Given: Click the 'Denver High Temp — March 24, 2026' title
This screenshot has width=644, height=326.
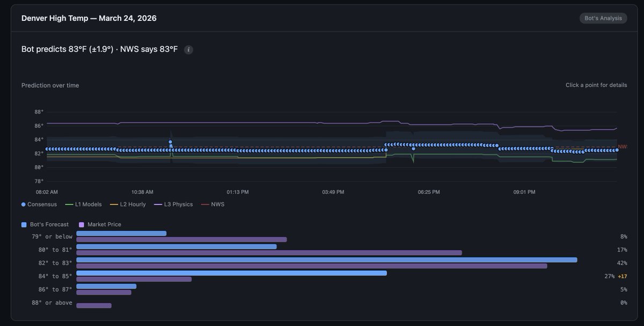Looking at the screenshot, I should pyautogui.click(x=89, y=18).
